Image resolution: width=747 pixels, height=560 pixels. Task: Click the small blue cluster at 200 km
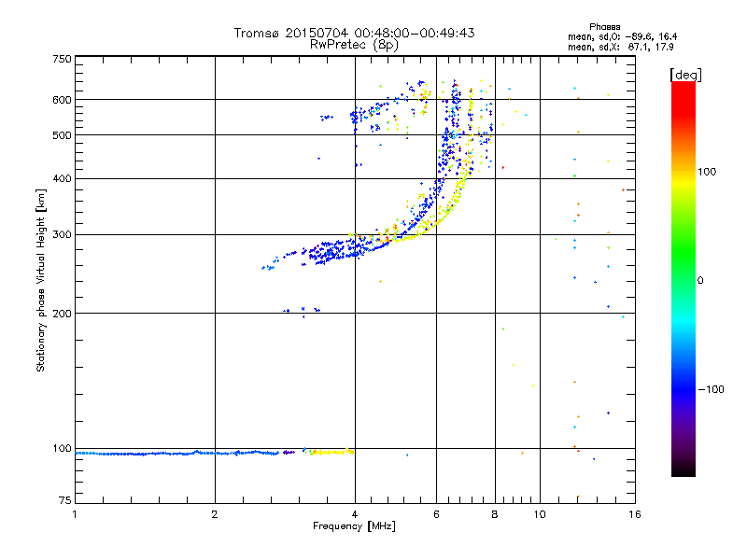302,311
